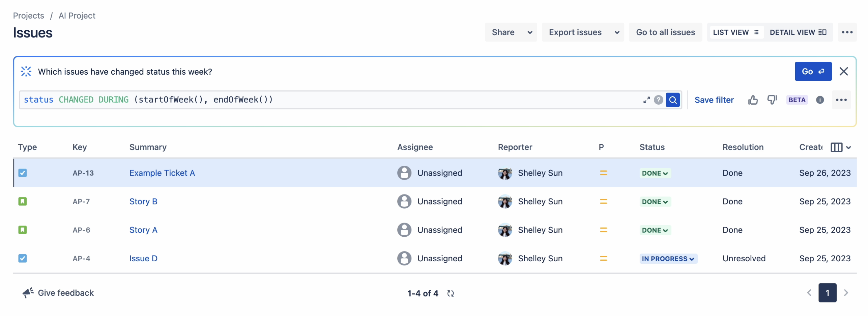The image size is (868, 316).
Task: Open the Share dropdown
Action: coord(511,32)
